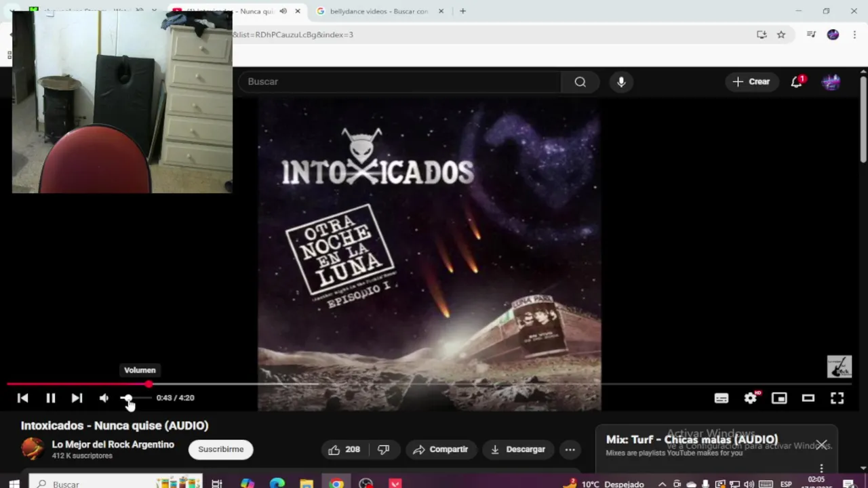
Task: Click the magnifier search button
Action: pyautogui.click(x=580, y=81)
